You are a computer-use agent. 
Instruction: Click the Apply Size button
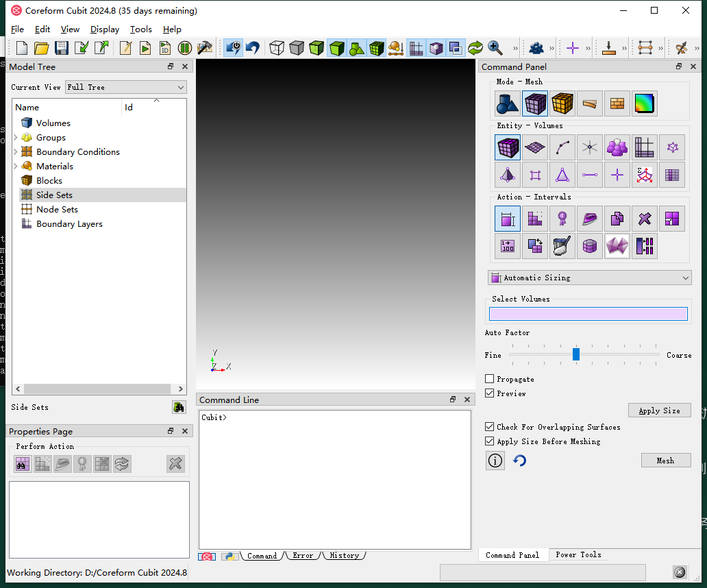659,411
